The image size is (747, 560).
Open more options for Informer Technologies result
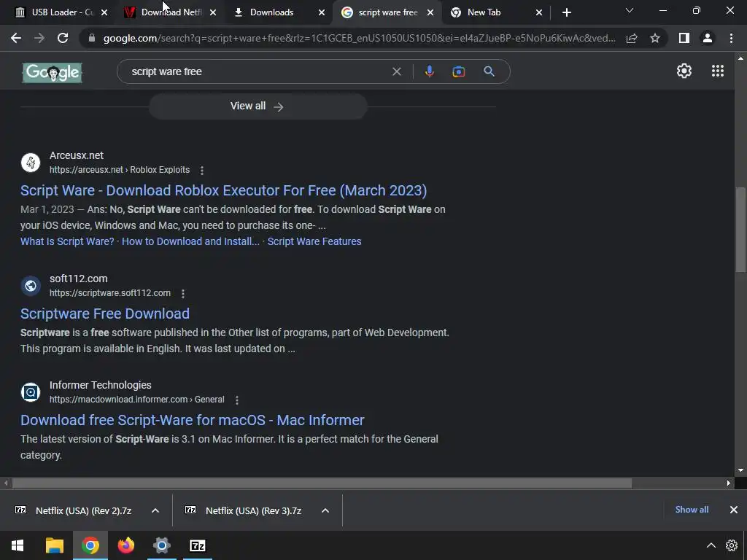pos(237,400)
